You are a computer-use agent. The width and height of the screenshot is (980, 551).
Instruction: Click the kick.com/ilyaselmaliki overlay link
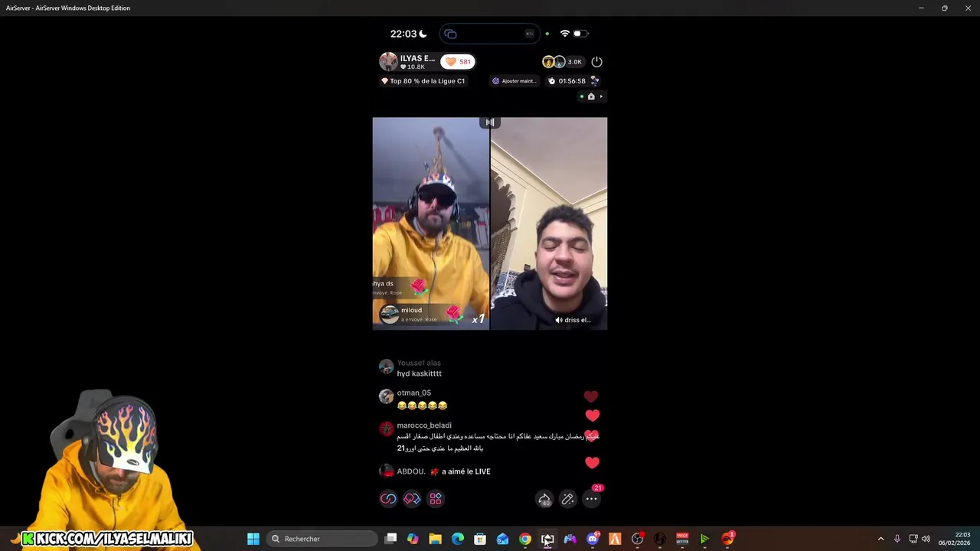pyautogui.click(x=106, y=539)
